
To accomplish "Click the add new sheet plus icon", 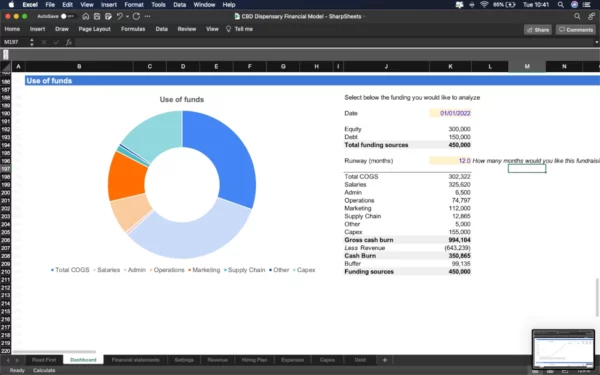I will click(385, 360).
